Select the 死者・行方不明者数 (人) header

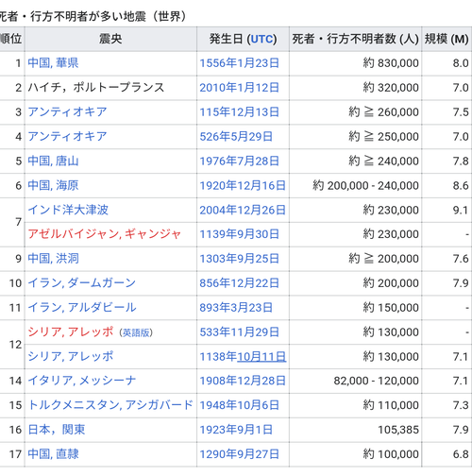pos(355,39)
